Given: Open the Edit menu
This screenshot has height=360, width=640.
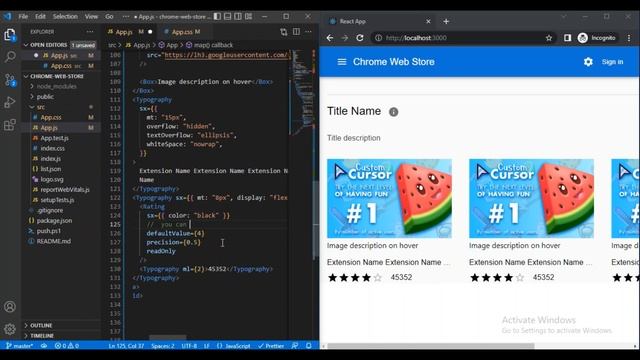Looking at the screenshot, I should pos(40,16).
